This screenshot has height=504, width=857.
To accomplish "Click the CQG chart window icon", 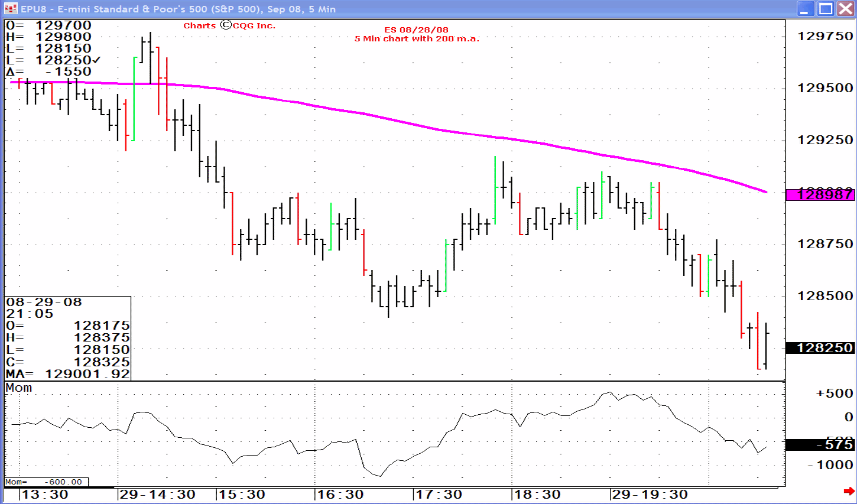I will coord(11,9).
